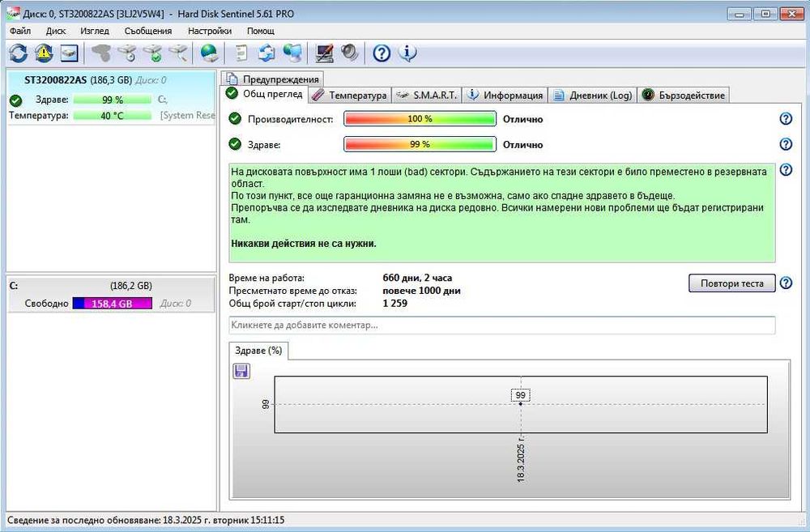This screenshot has width=810, height=532.
Task: Open the report document toolbar icon
Action: pyautogui.click(x=241, y=53)
